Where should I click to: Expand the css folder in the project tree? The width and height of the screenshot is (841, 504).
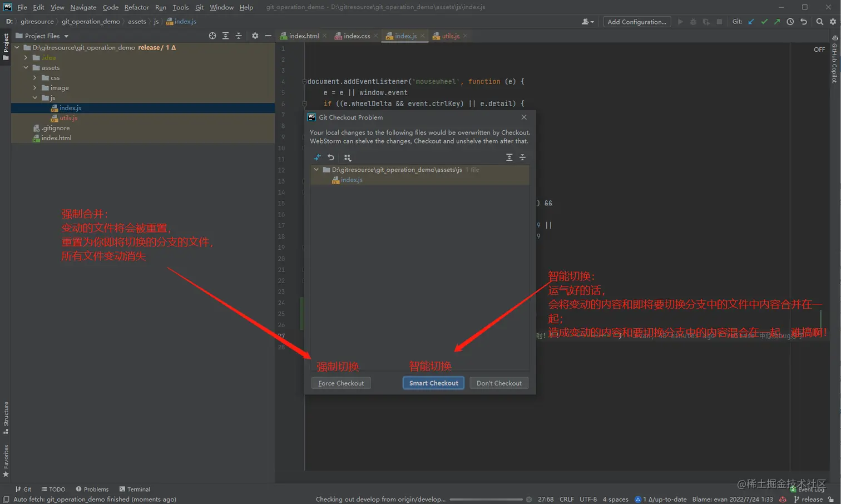tap(35, 78)
